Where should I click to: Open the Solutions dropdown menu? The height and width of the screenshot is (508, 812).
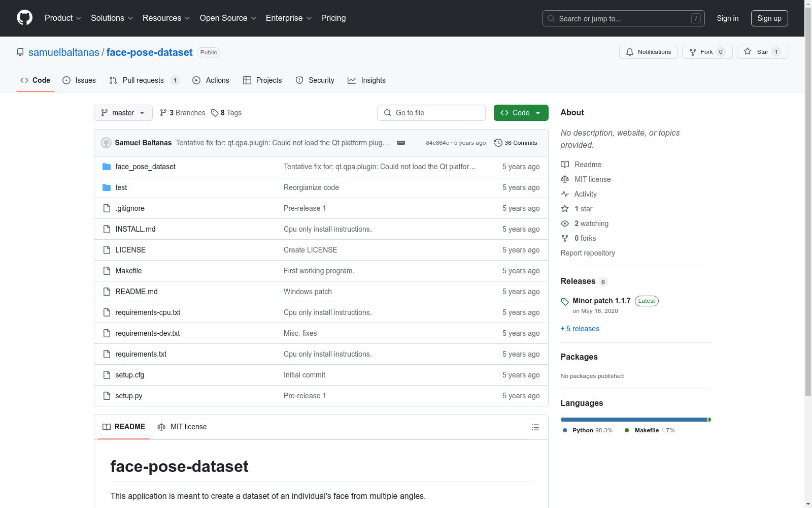click(x=112, y=18)
